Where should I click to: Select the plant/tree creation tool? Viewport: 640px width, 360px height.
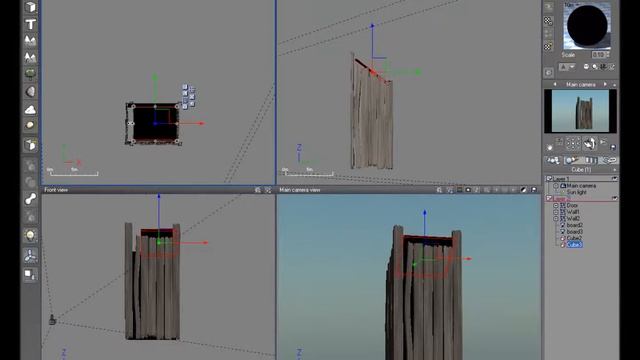[x=30, y=73]
